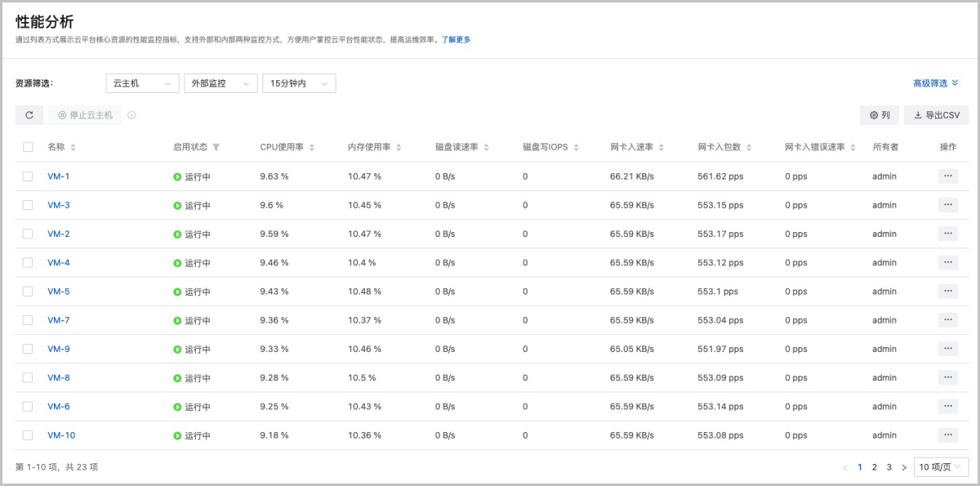Sort table by 内存使用率 column
980x486 pixels.
click(x=399, y=148)
